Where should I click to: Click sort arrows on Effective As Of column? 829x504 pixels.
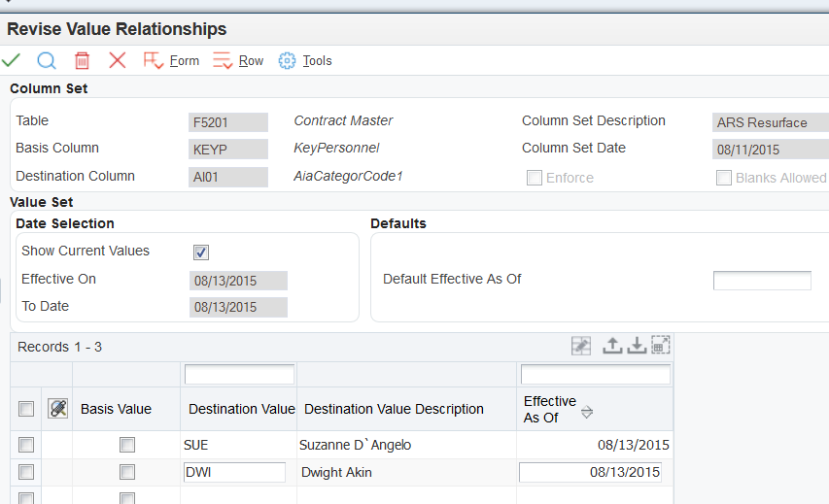[x=586, y=413]
